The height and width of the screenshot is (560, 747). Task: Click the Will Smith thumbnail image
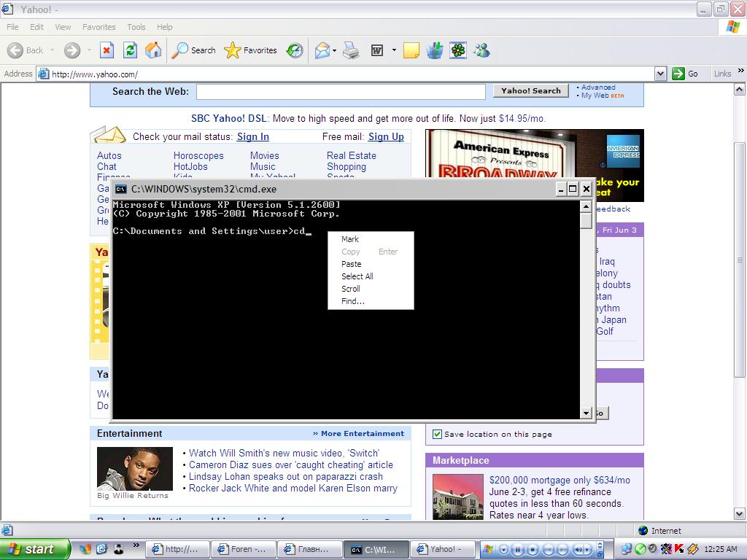pyautogui.click(x=135, y=469)
